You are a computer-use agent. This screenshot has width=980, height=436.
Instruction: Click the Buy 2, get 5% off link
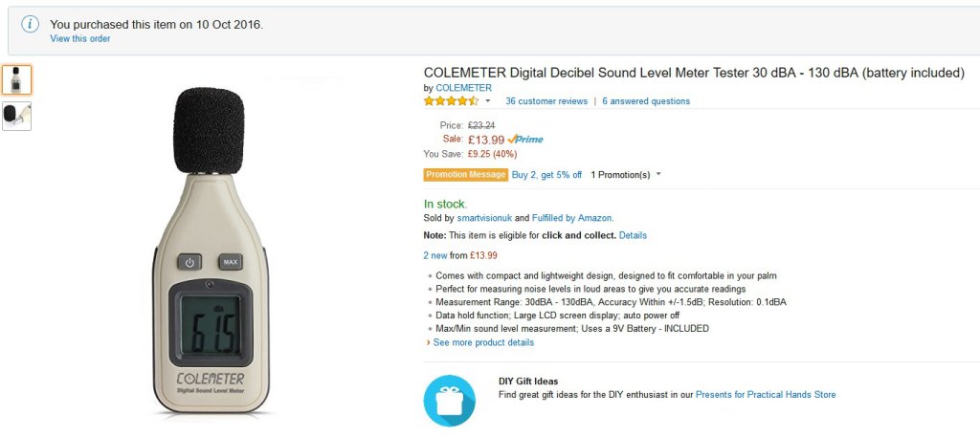tap(546, 175)
